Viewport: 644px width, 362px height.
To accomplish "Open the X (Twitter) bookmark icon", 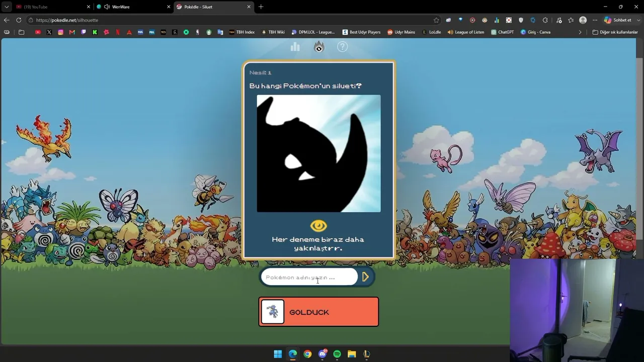I will tap(49, 32).
